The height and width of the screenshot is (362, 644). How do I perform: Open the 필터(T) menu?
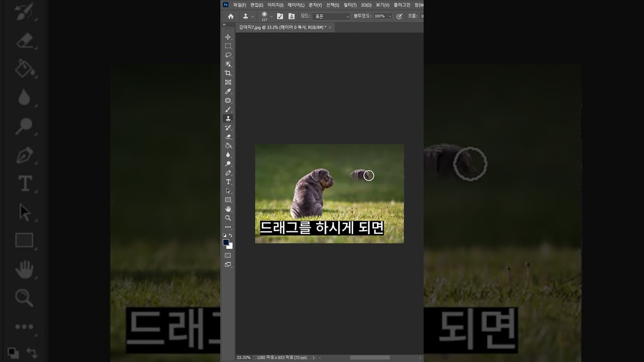(350, 5)
